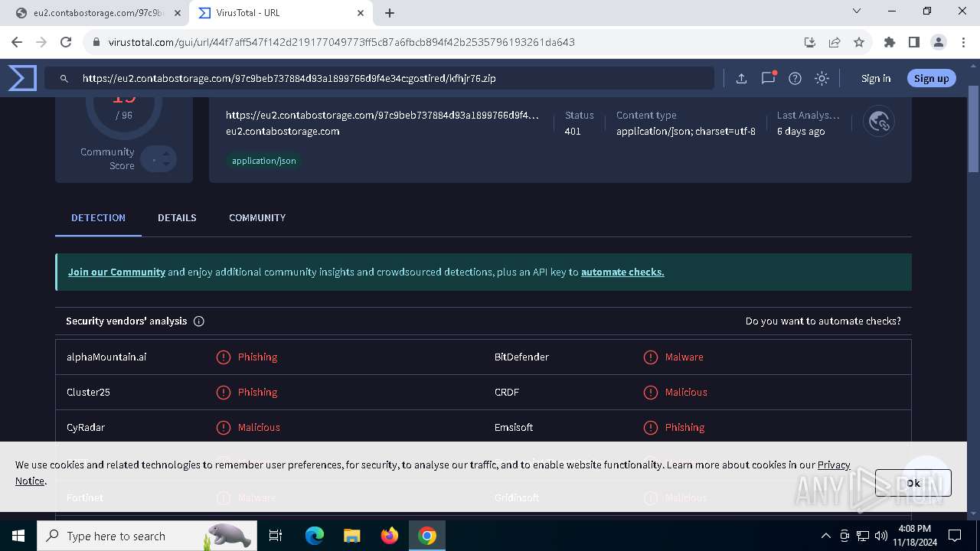Click the taskbar search box
980x551 pixels.
point(146,536)
